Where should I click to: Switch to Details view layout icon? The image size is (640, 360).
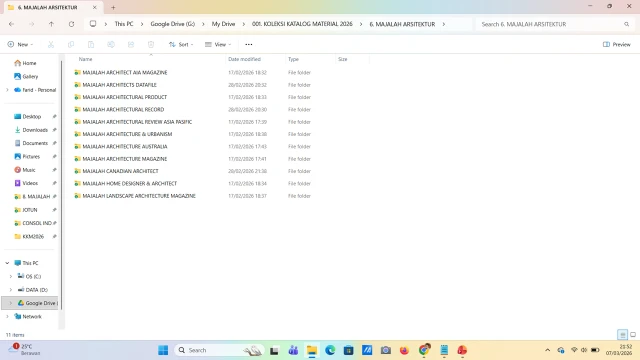point(622,335)
